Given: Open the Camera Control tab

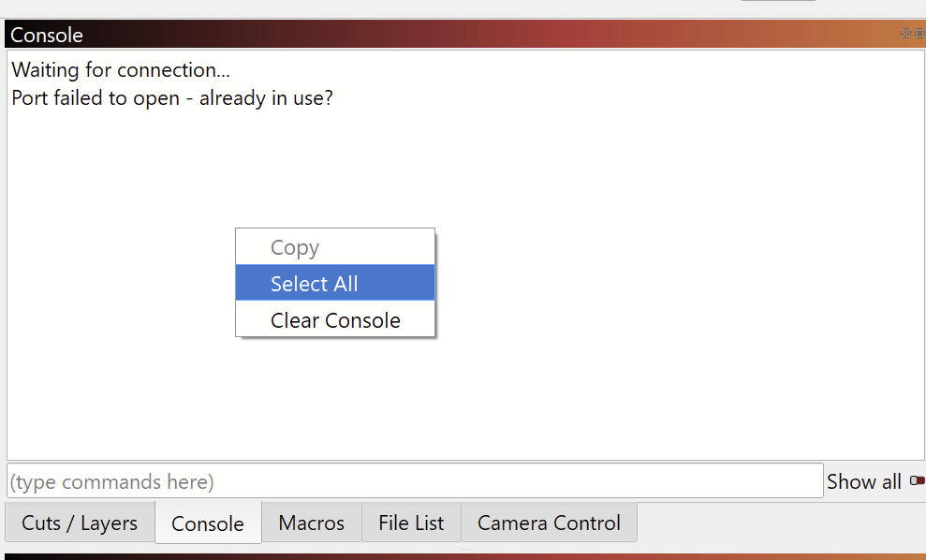Looking at the screenshot, I should tap(550, 523).
